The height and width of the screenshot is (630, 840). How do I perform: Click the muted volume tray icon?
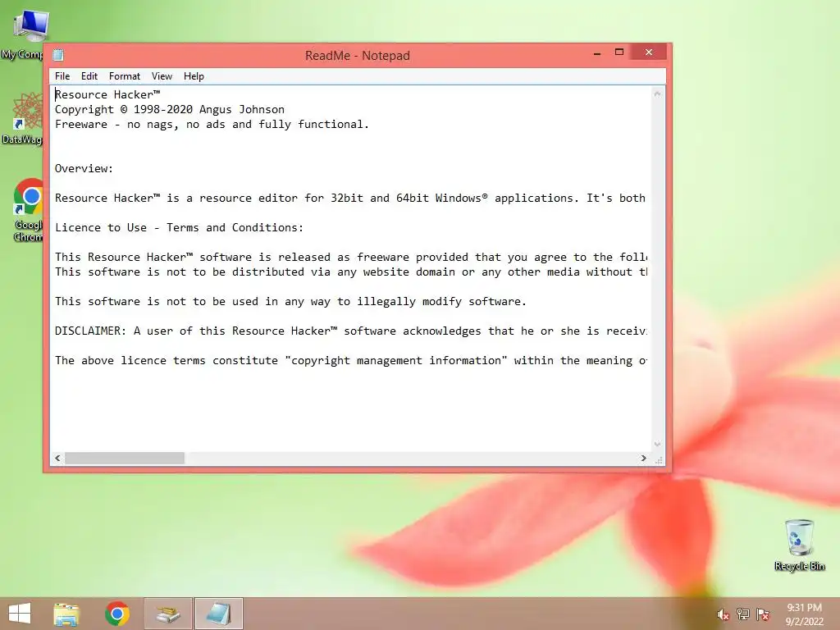coord(723,614)
